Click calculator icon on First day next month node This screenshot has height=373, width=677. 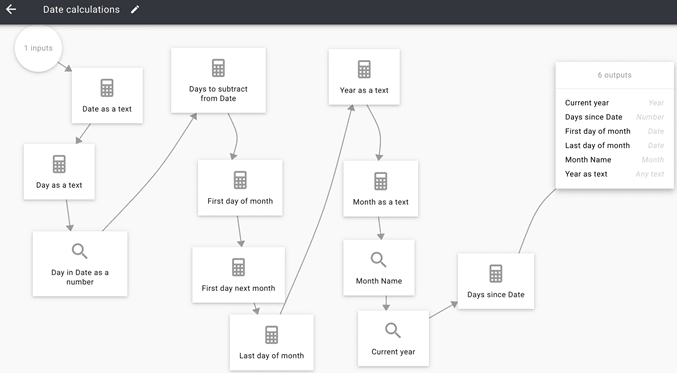pos(238,267)
